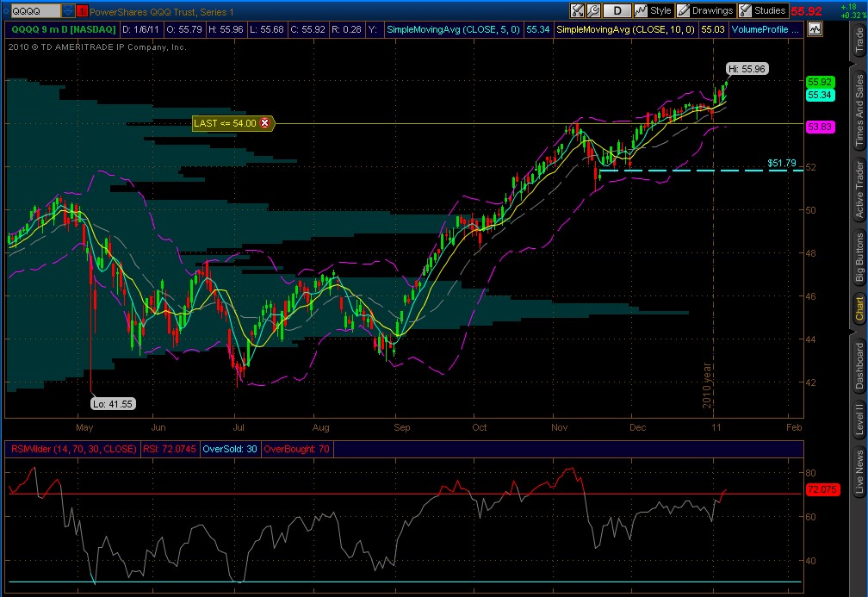Click the QQQQ symbol input field
The image size is (868, 597).
(34, 11)
